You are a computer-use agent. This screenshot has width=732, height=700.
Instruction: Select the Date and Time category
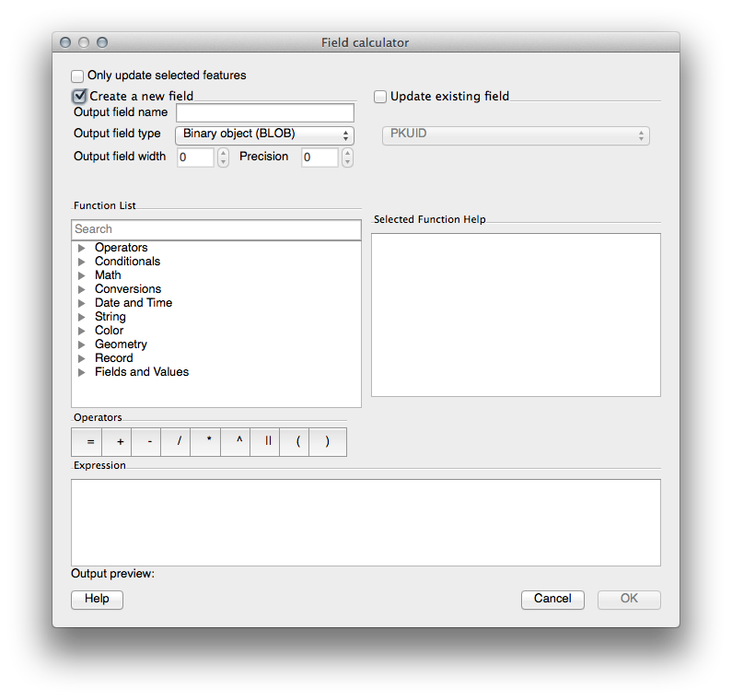[133, 302]
